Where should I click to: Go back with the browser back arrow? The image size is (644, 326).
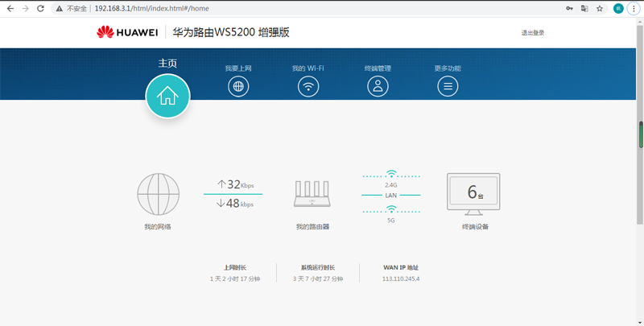pyautogui.click(x=10, y=8)
